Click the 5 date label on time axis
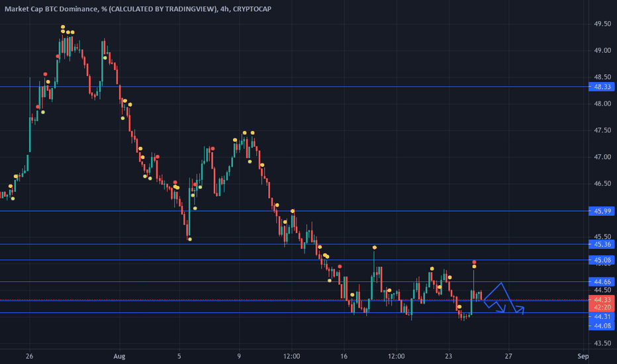The image size is (617, 364). click(179, 357)
